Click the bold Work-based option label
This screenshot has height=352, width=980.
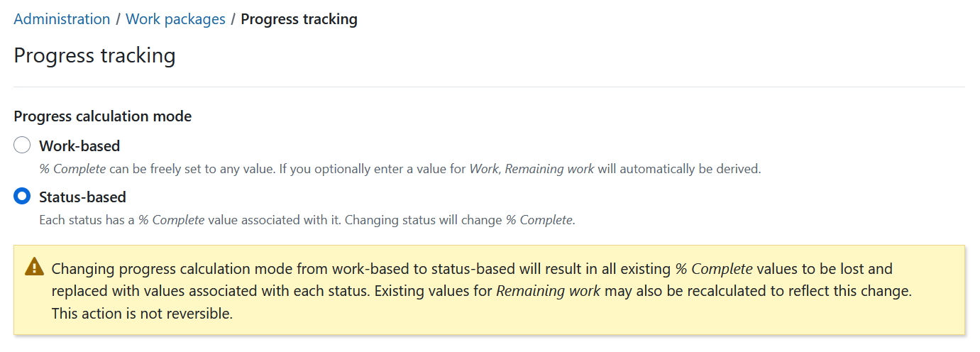click(x=79, y=145)
